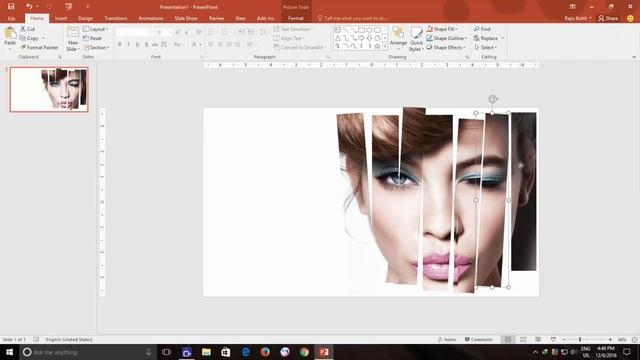This screenshot has height=360, width=640.
Task: Click the zoom slider handle
Action: click(x=580, y=340)
